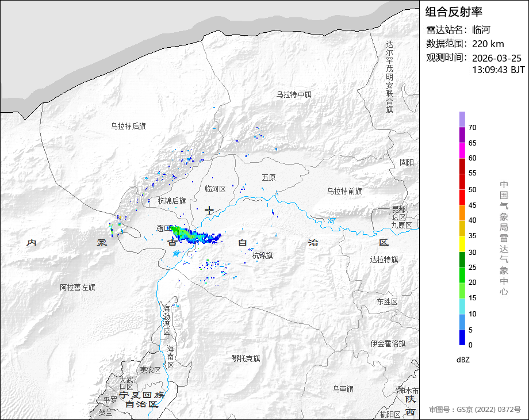Click the data range value 220 km
The image size is (529, 420).
coord(488,44)
